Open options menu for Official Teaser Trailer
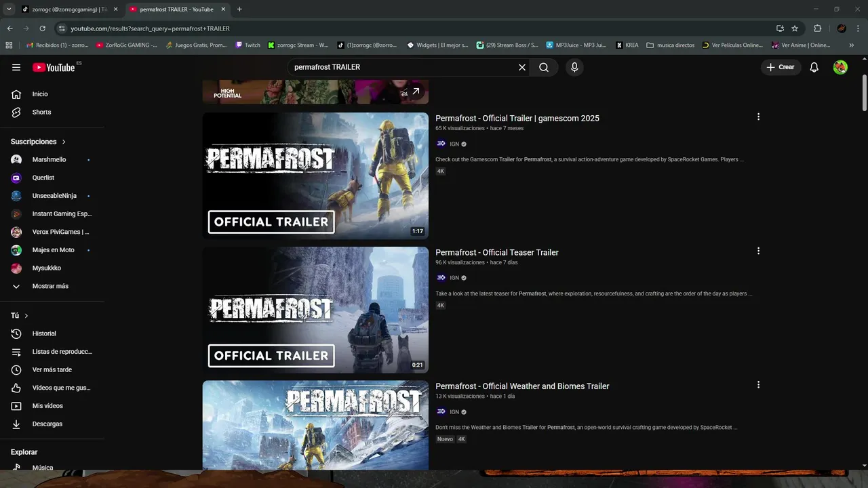 click(758, 251)
